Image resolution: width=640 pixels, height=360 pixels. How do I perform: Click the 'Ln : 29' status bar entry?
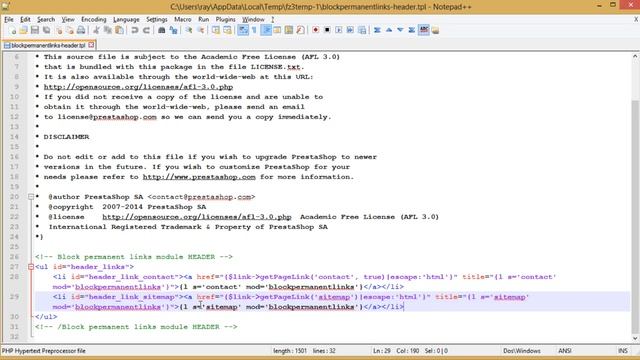click(382, 351)
